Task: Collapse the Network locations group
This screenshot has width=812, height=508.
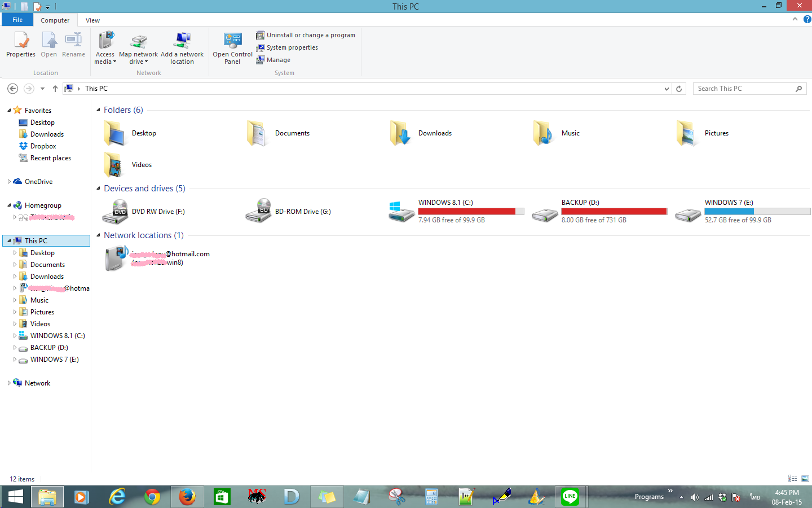Action: [x=99, y=235]
